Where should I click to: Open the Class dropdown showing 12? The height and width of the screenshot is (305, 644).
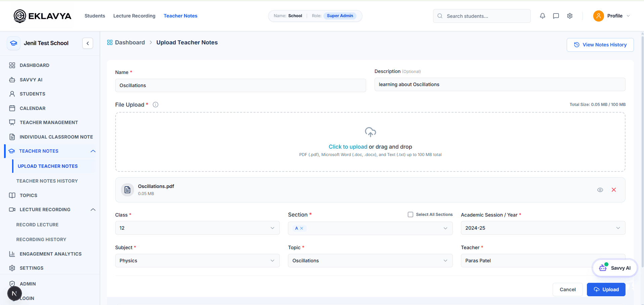click(x=197, y=228)
